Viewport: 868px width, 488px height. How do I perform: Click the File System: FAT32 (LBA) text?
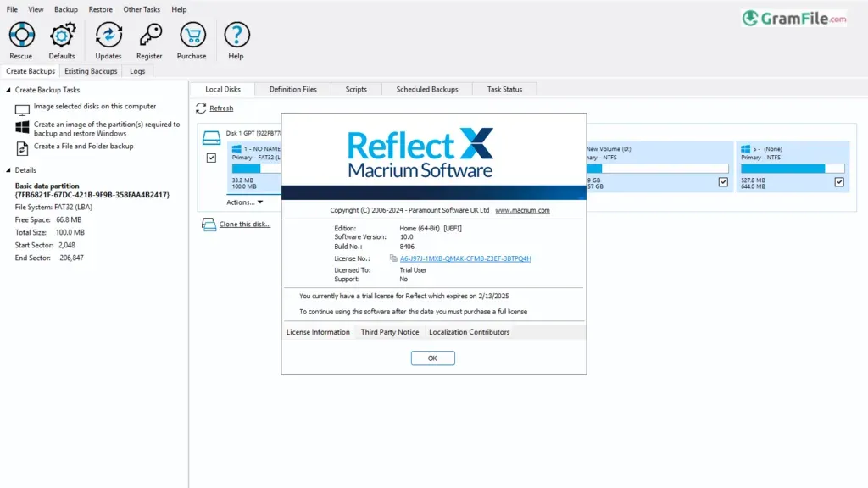[53, 207]
